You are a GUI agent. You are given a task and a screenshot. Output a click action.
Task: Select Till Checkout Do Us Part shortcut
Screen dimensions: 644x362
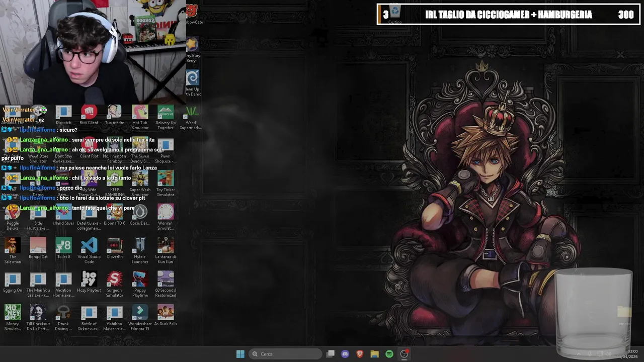coord(38,318)
